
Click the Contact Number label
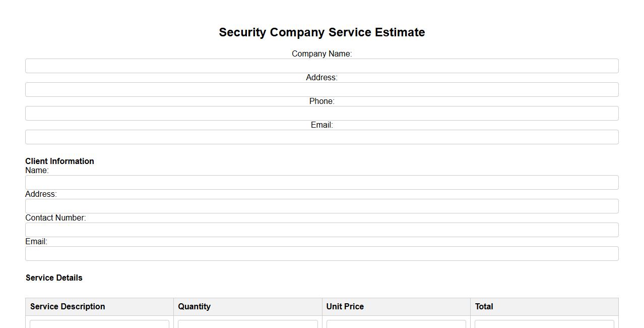coord(55,218)
